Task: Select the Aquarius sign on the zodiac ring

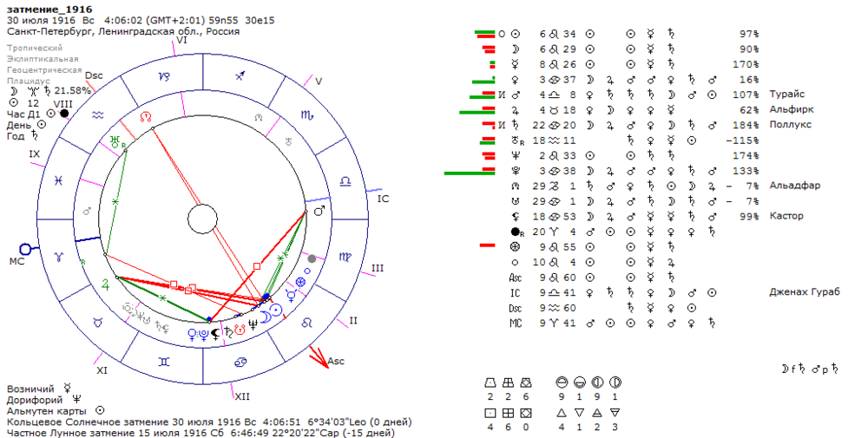Action: (x=97, y=115)
